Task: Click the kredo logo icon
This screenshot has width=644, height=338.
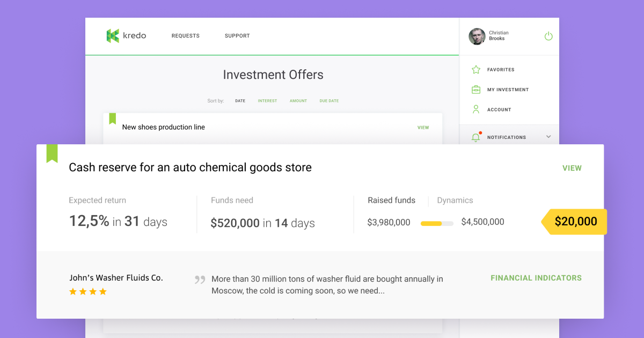Action: 113,36
